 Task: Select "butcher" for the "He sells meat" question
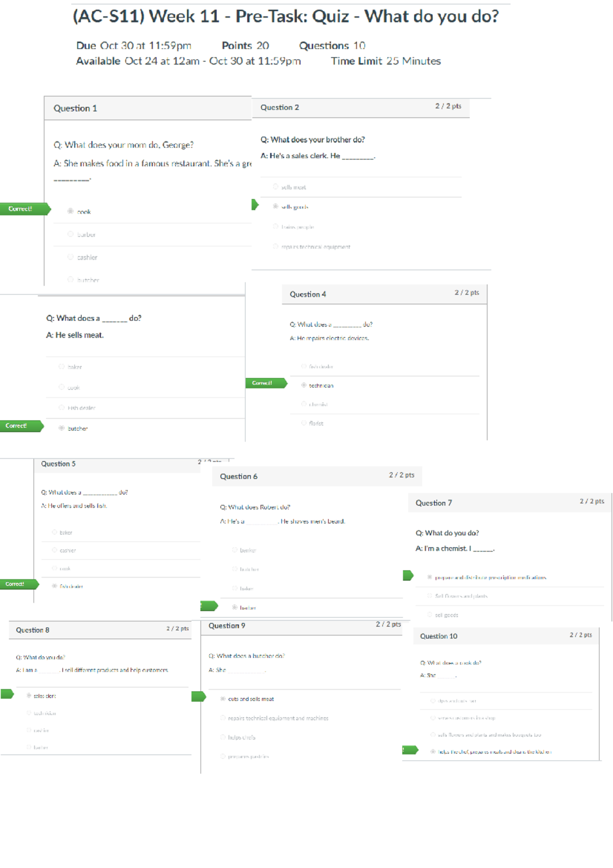click(x=61, y=428)
